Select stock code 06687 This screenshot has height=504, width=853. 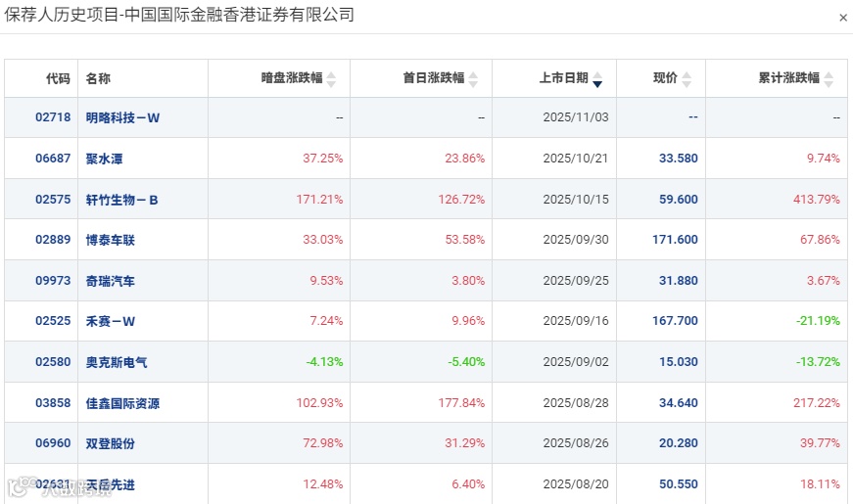tap(53, 159)
